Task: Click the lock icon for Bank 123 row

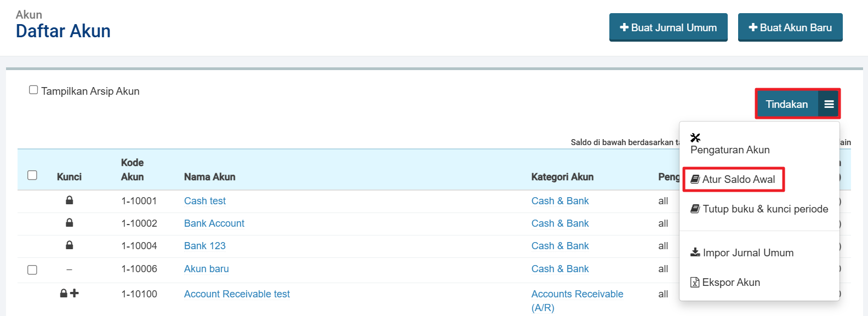Action: [x=69, y=245]
